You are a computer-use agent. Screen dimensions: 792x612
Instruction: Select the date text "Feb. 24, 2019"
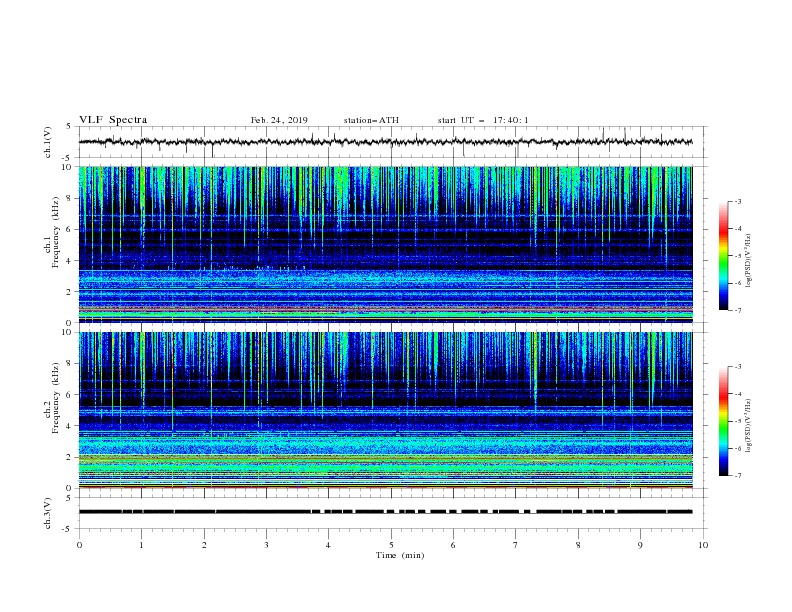coord(279,121)
